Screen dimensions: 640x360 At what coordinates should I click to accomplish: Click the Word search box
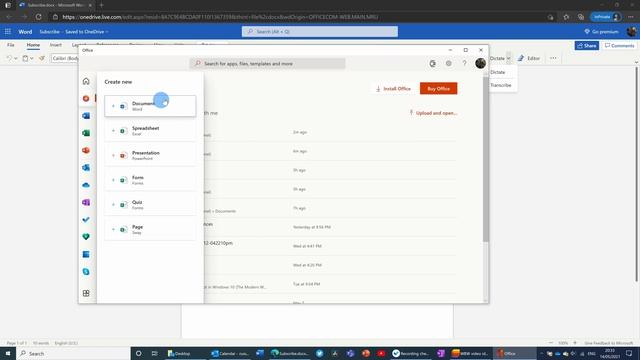click(x=320, y=31)
